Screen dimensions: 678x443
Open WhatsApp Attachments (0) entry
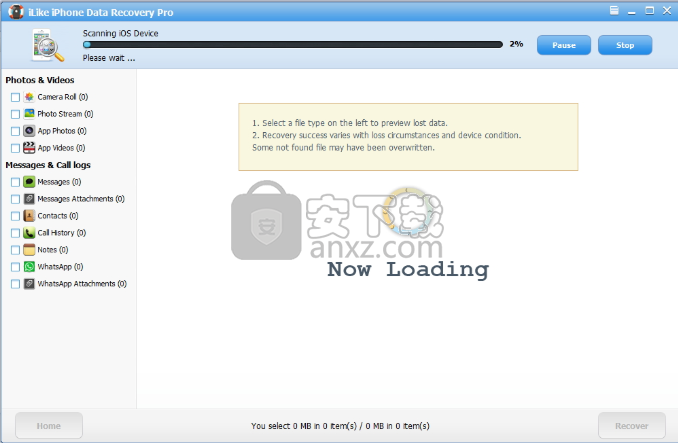click(82, 284)
